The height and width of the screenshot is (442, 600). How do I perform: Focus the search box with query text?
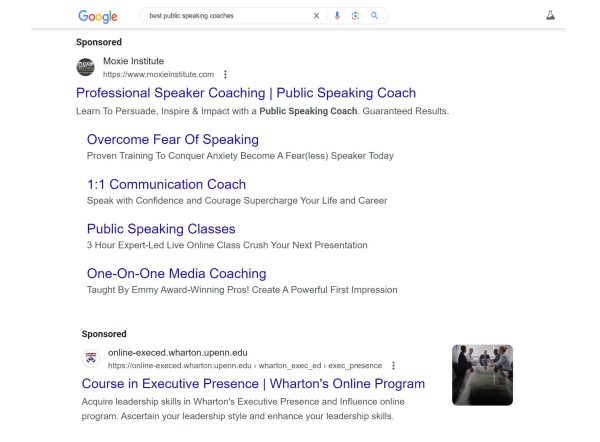tap(225, 16)
